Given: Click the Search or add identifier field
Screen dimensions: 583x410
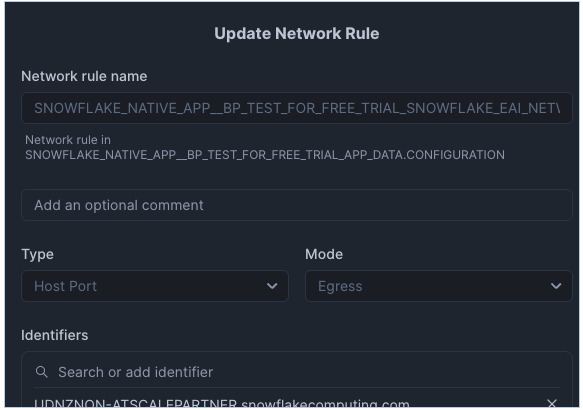Looking at the screenshot, I should 296,372.
